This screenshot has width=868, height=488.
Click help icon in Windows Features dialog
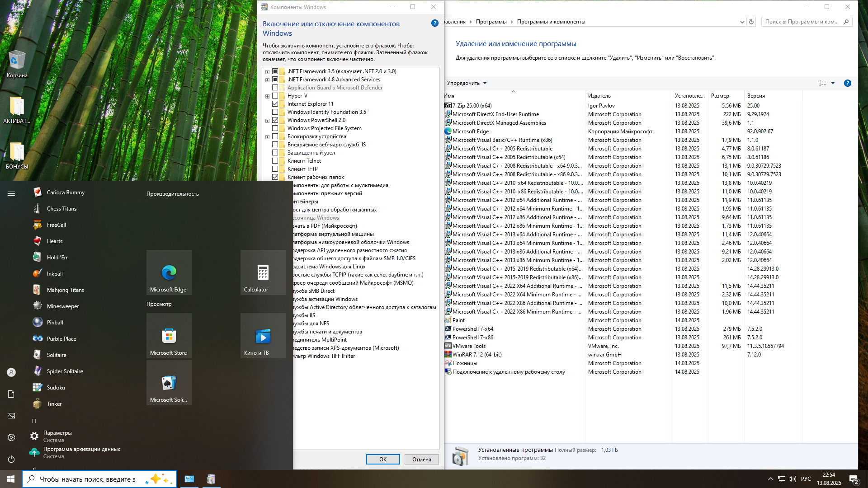click(x=434, y=23)
